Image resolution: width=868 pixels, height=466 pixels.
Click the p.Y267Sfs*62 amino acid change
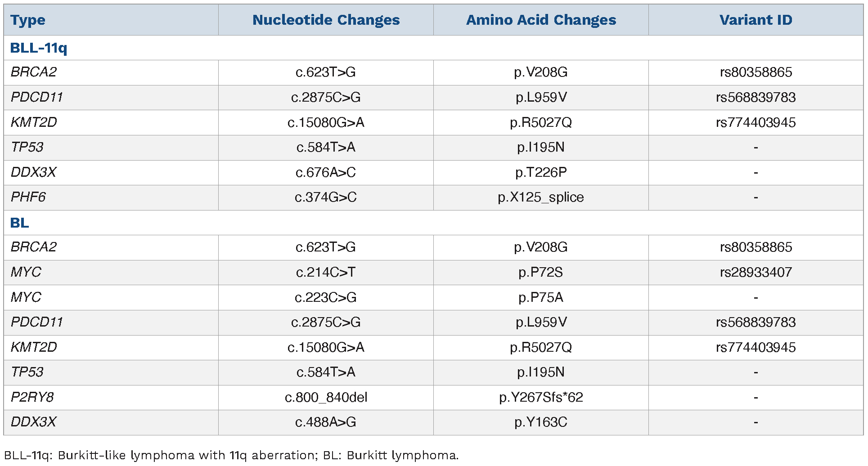click(540, 398)
